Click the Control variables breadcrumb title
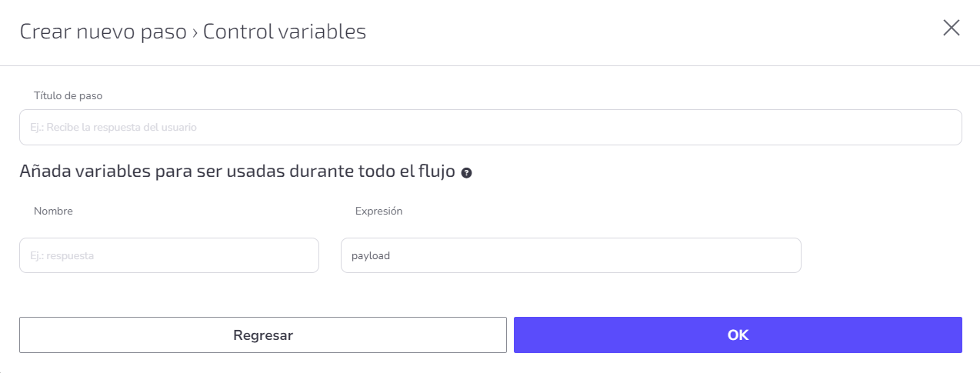Screen dimensions: 980x373 [x=285, y=32]
